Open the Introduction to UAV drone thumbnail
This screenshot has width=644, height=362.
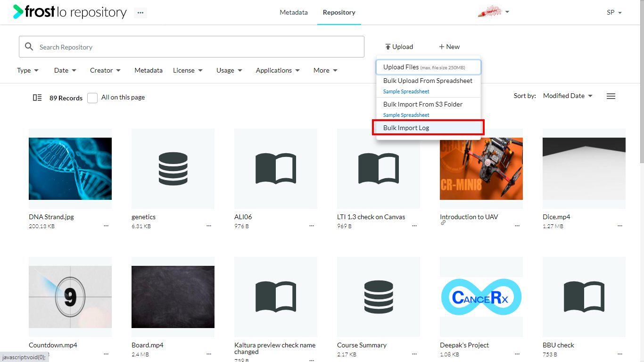(481, 168)
